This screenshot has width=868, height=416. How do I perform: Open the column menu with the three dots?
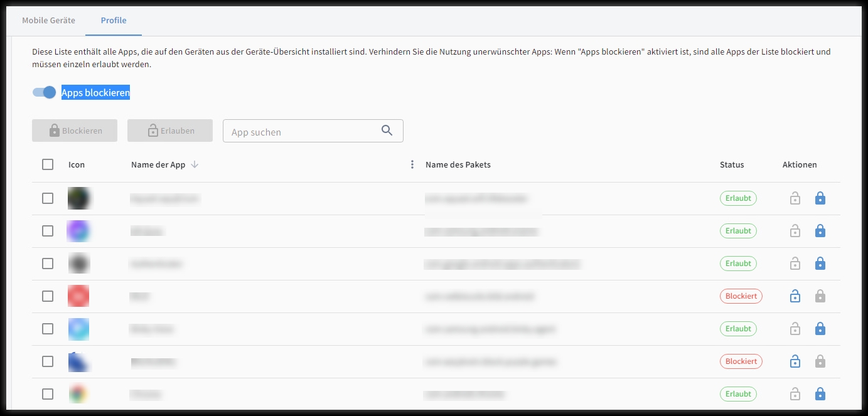click(412, 164)
